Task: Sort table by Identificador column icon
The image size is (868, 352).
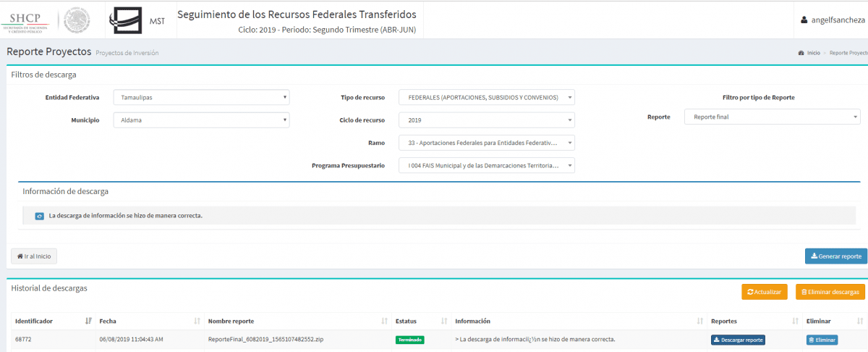Action: click(88, 321)
